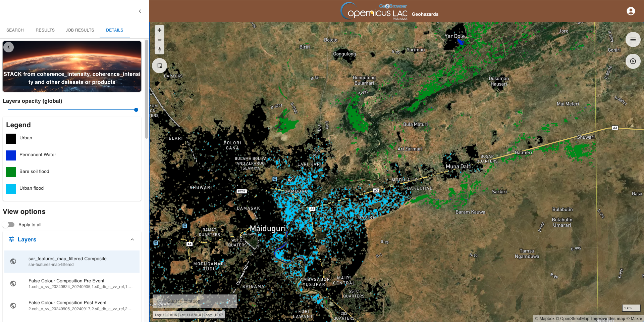Click the round play button on map
The width and height of the screenshot is (644, 322).
pos(633,61)
